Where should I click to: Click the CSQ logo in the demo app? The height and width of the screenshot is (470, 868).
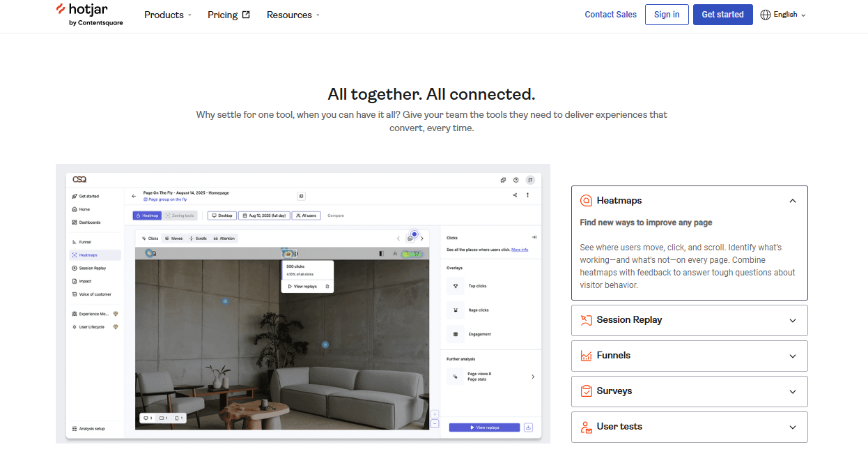(x=79, y=180)
